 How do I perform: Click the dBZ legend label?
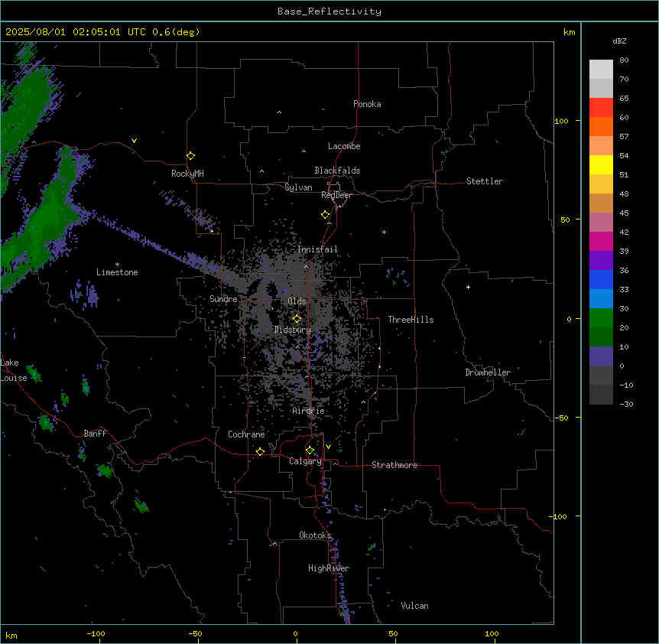pyautogui.click(x=619, y=41)
